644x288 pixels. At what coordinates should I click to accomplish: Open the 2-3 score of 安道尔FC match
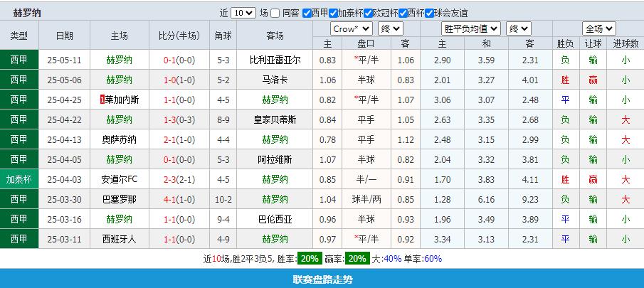tap(170, 179)
